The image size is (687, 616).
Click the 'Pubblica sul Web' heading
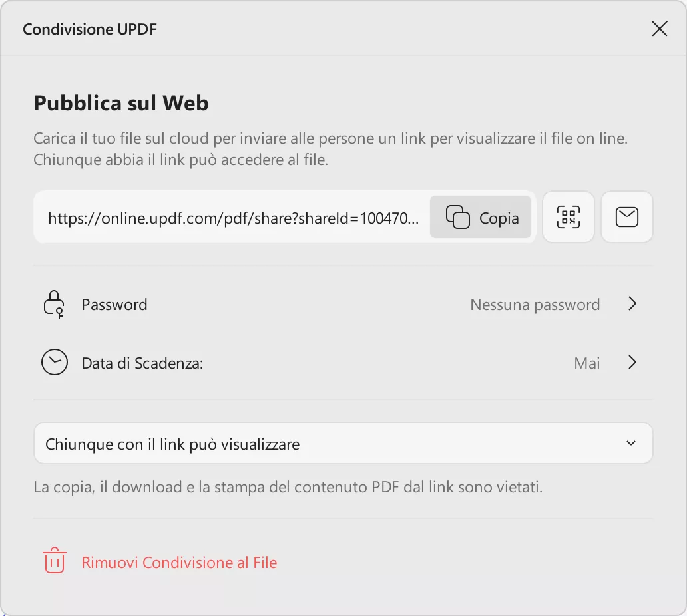121,103
